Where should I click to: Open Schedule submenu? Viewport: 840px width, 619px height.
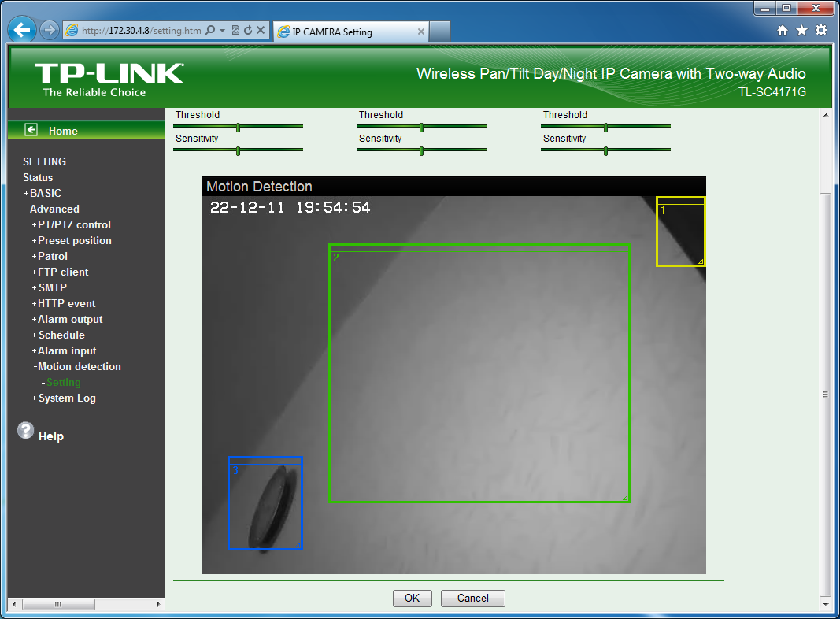pos(58,335)
